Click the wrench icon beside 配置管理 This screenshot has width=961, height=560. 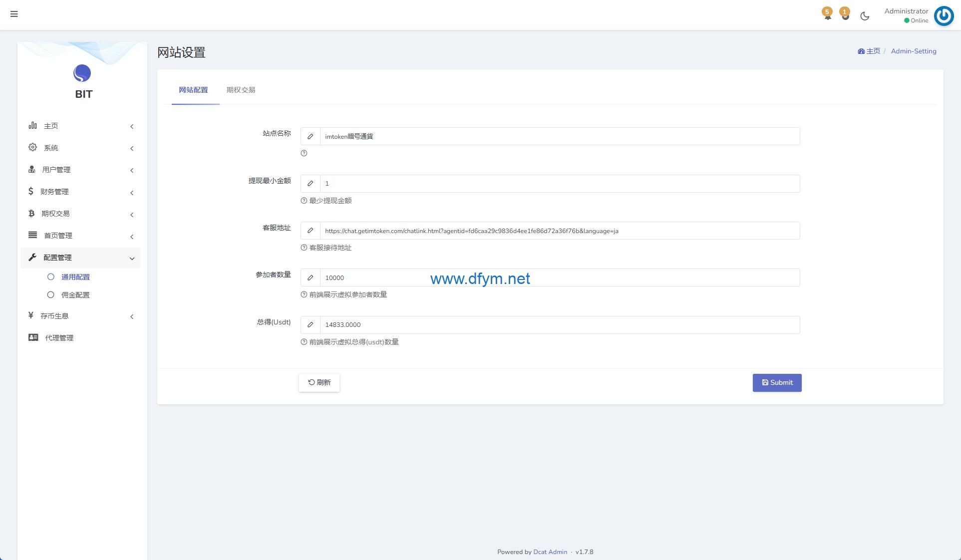tap(32, 257)
